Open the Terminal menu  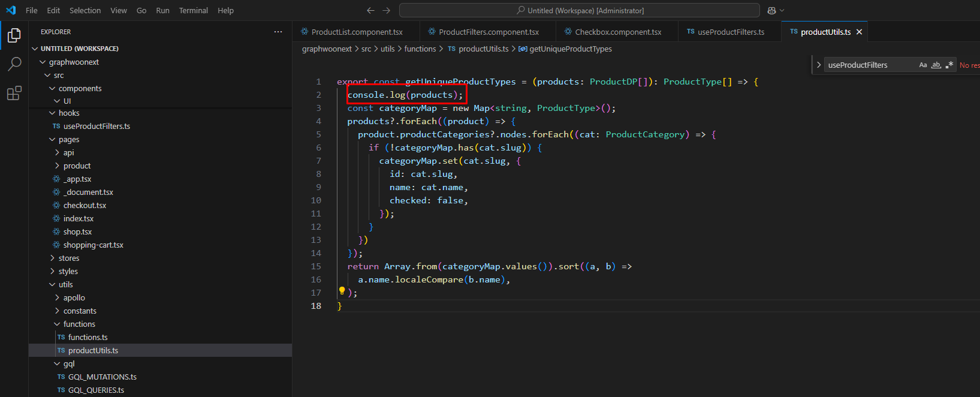(x=193, y=10)
